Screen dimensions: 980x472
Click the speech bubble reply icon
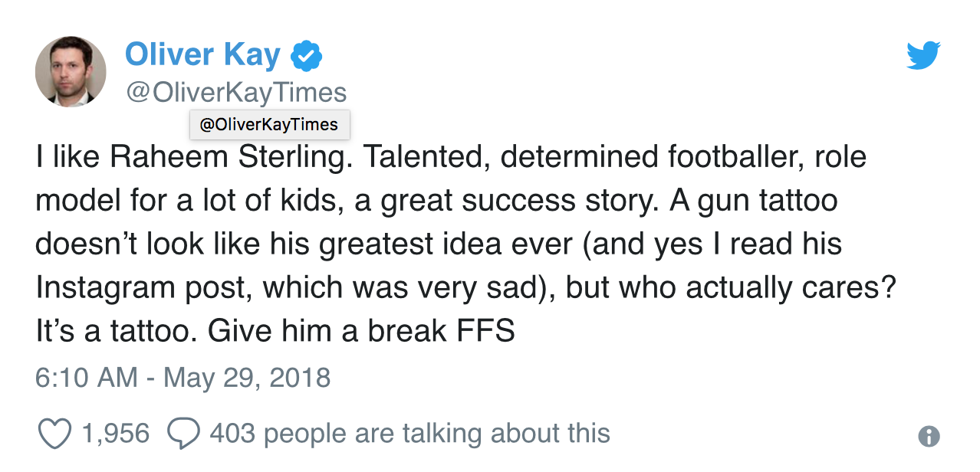click(x=183, y=434)
